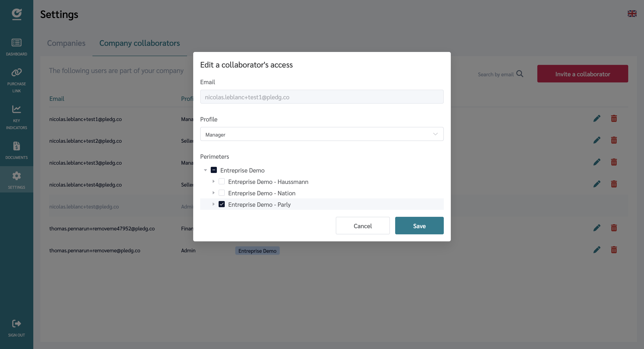Click the Sign Out icon
The height and width of the screenshot is (349, 644).
[x=16, y=324]
